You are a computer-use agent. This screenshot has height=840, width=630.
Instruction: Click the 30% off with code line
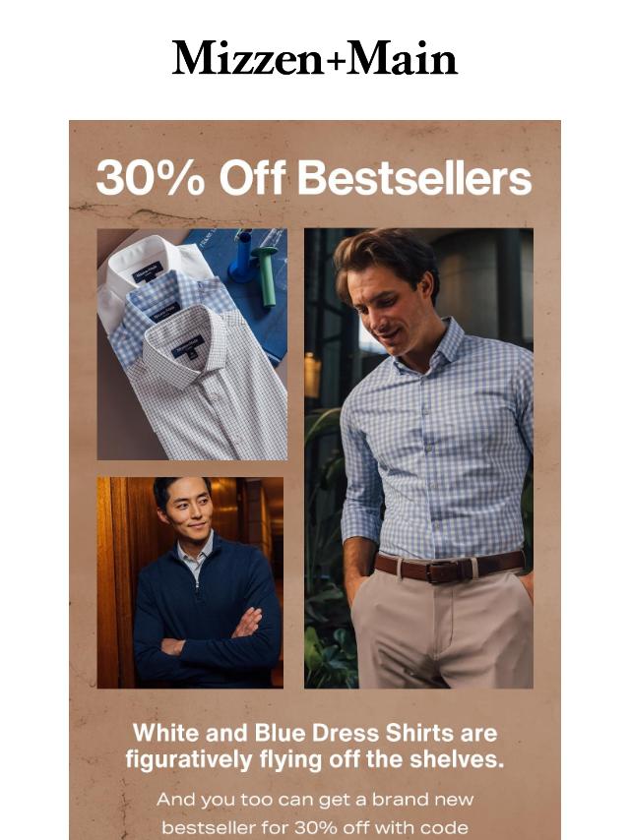pos(315,827)
